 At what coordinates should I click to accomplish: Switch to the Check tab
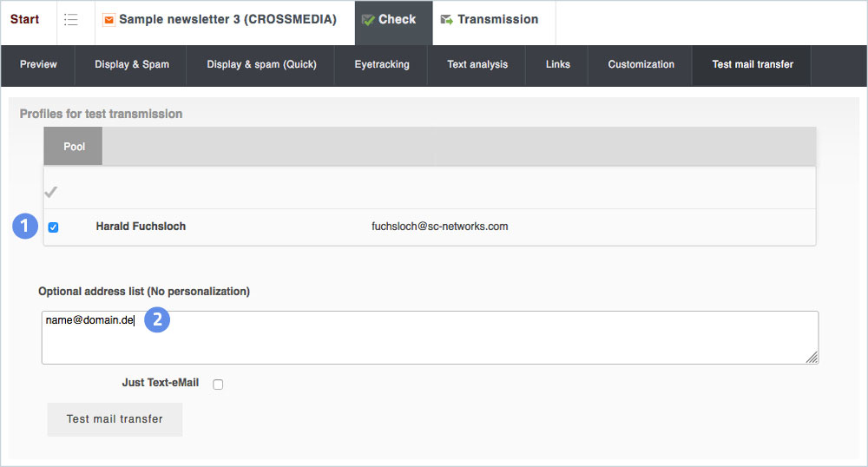pos(393,23)
